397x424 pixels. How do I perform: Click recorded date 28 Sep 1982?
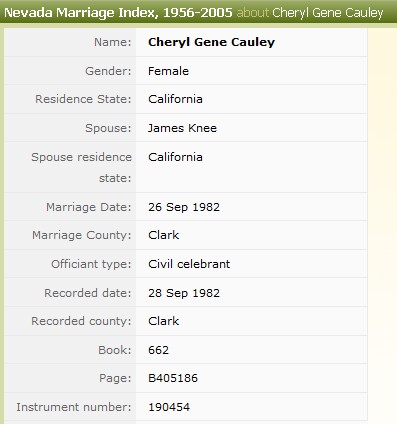pos(184,293)
